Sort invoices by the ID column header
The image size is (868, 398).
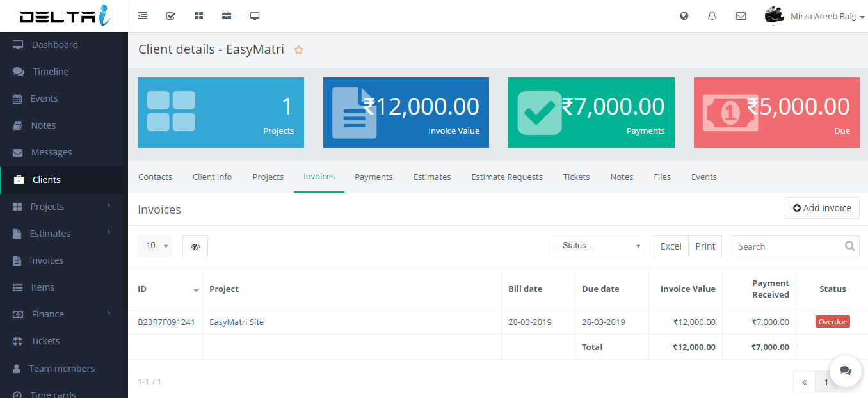165,289
